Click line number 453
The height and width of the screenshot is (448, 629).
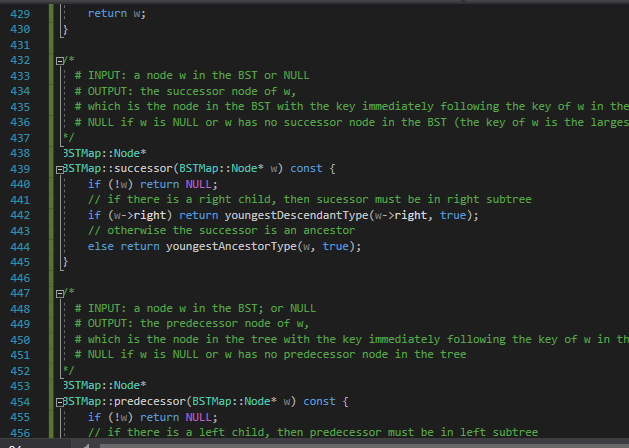click(20, 386)
